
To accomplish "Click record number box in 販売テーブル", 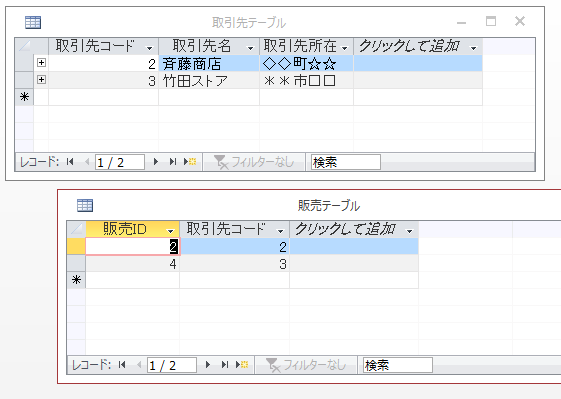I will 171,365.
